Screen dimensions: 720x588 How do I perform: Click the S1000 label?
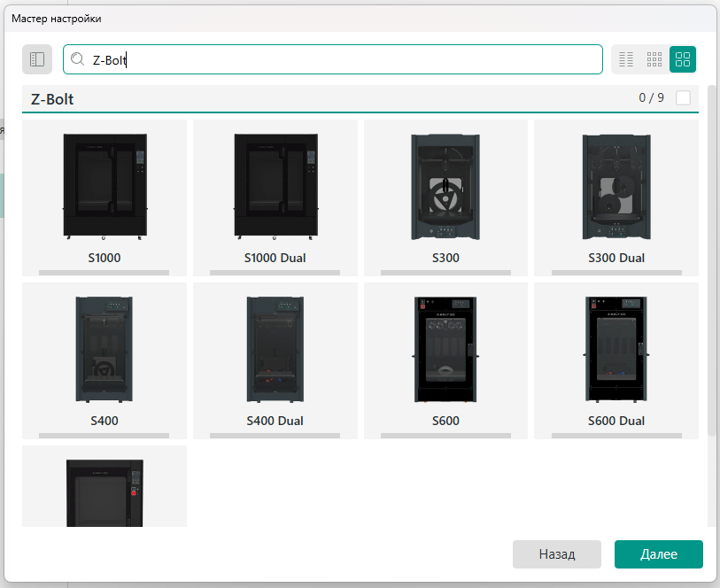coord(105,258)
